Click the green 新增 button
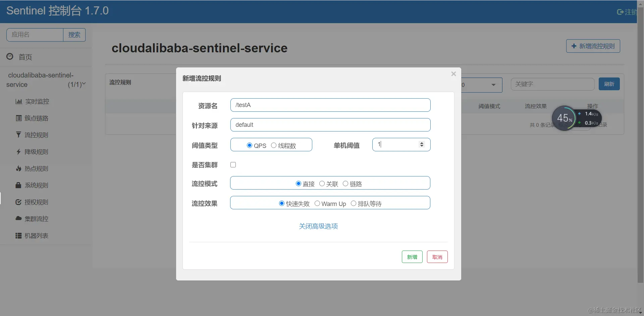644x316 pixels. (x=412, y=257)
